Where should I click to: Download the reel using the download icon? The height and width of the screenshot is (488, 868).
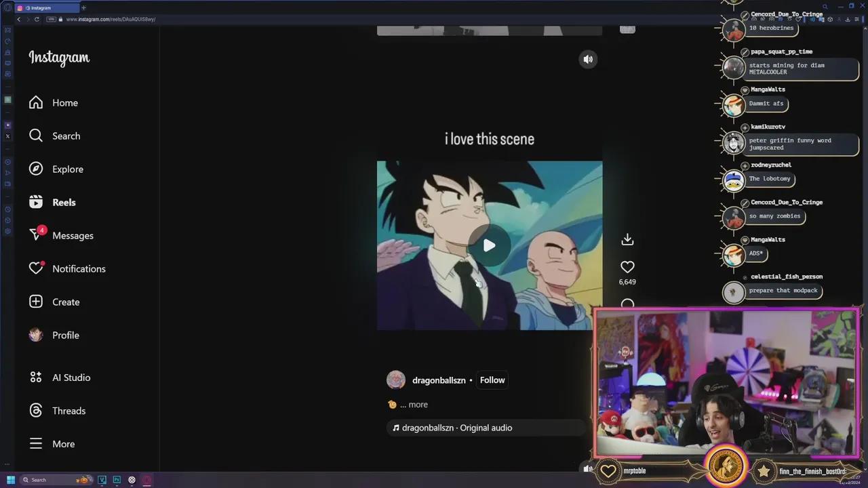(x=627, y=239)
